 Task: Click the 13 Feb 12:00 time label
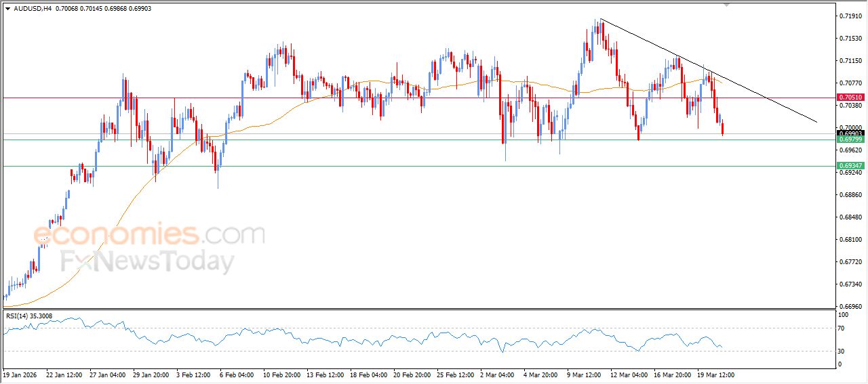pyautogui.click(x=325, y=375)
